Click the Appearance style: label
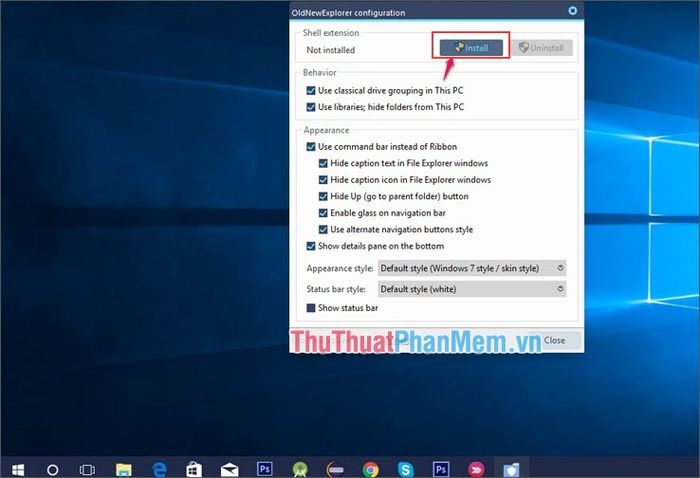 (340, 268)
